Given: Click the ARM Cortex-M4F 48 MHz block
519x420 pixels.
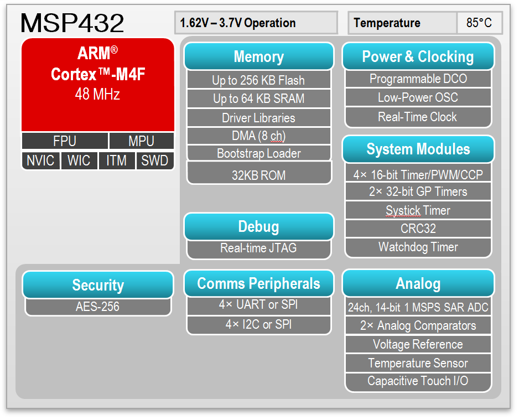Looking at the screenshot, I should tap(98, 85).
